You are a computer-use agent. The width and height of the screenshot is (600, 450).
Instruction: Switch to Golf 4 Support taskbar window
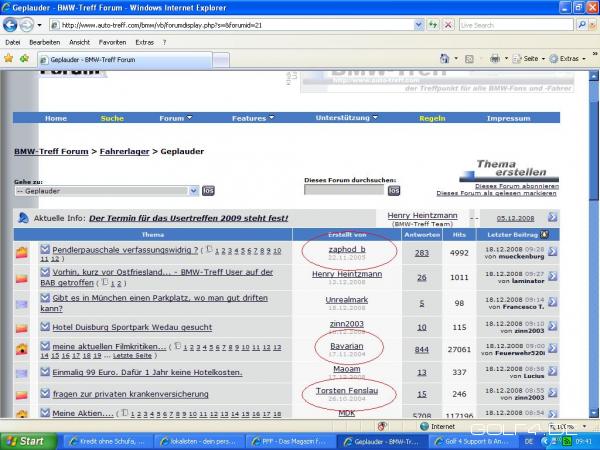point(475,442)
